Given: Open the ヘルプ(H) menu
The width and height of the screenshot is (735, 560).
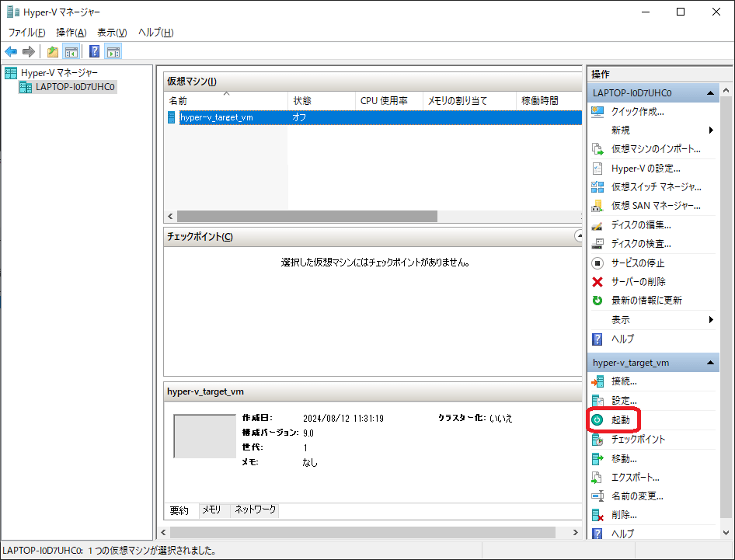Looking at the screenshot, I should 156,33.
